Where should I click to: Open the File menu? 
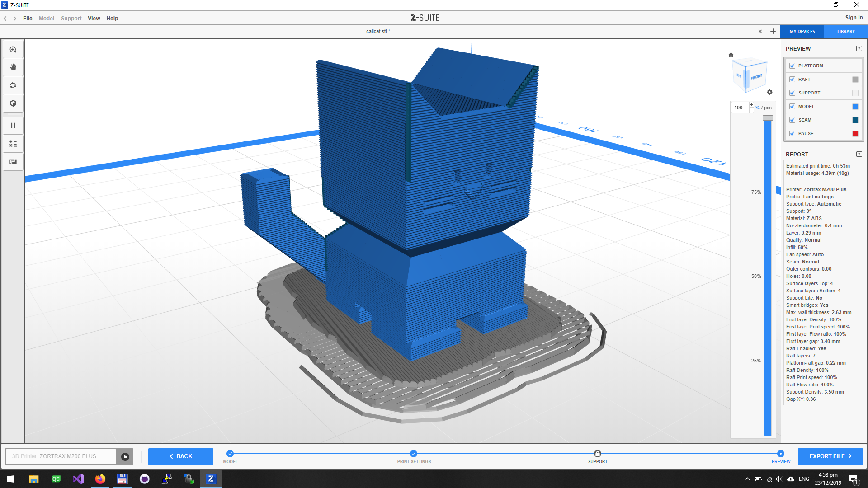[28, 19]
